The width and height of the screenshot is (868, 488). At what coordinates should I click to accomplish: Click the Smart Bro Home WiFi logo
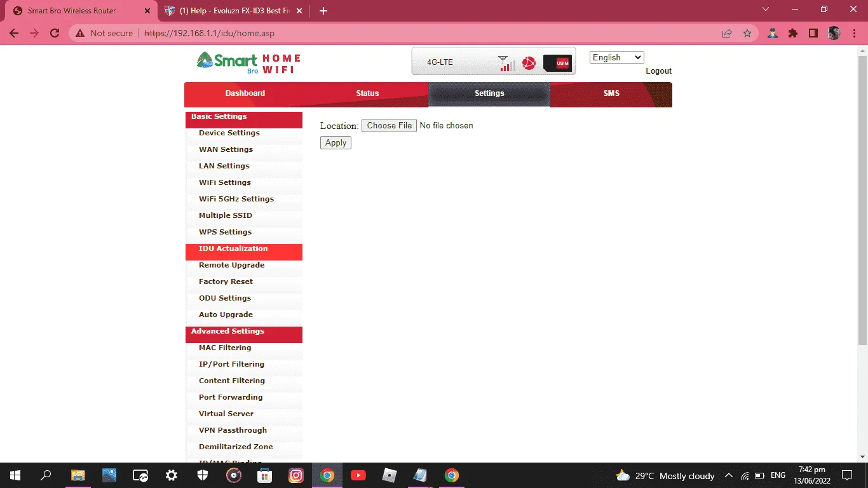tap(249, 62)
